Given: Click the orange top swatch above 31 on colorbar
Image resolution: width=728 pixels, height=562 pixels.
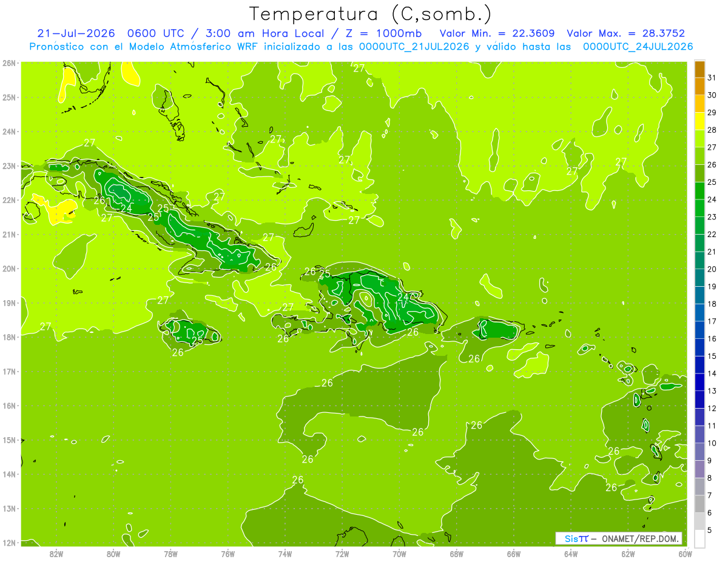Looking at the screenshot, I should [x=699, y=70].
